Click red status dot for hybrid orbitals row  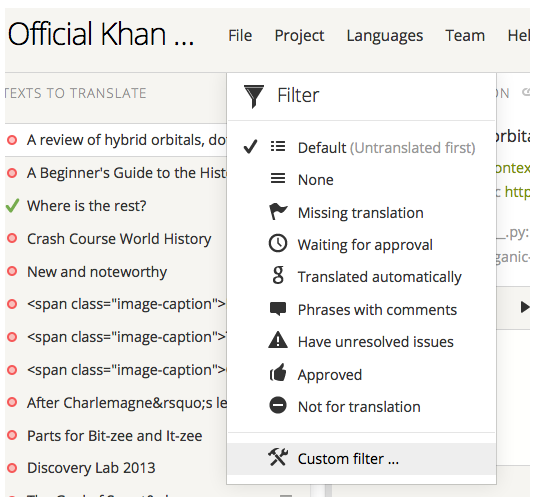point(12,140)
